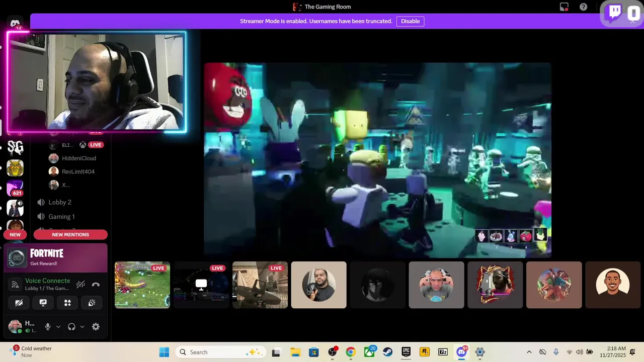Expand headphone output options arrow

click(x=82, y=327)
